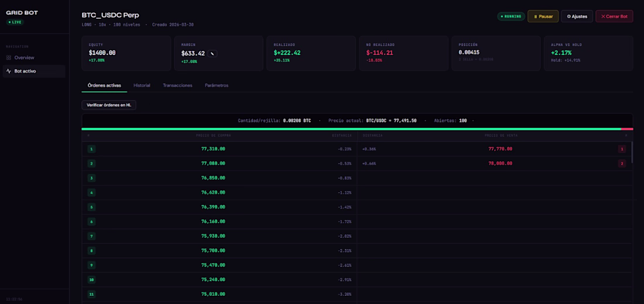Viewport: 644px width, 304px height.
Task: Click buy price 77,080.00
Action: coord(213,163)
